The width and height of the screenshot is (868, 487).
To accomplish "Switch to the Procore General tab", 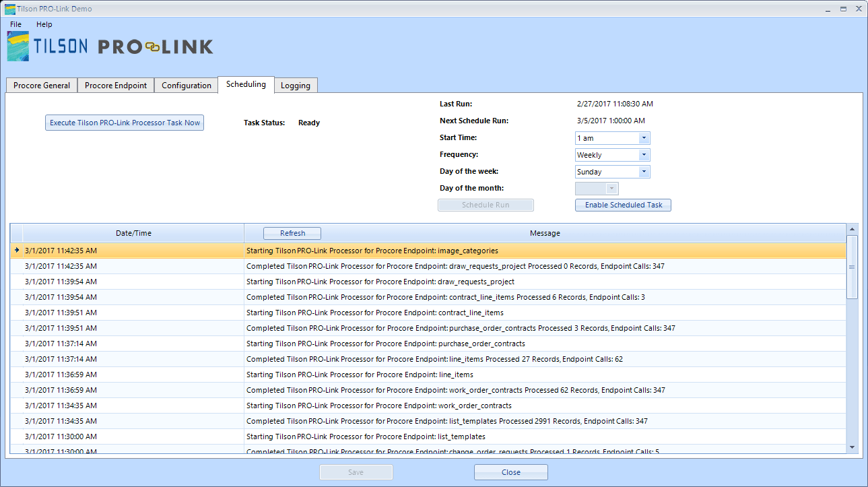I will tap(42, 86).
